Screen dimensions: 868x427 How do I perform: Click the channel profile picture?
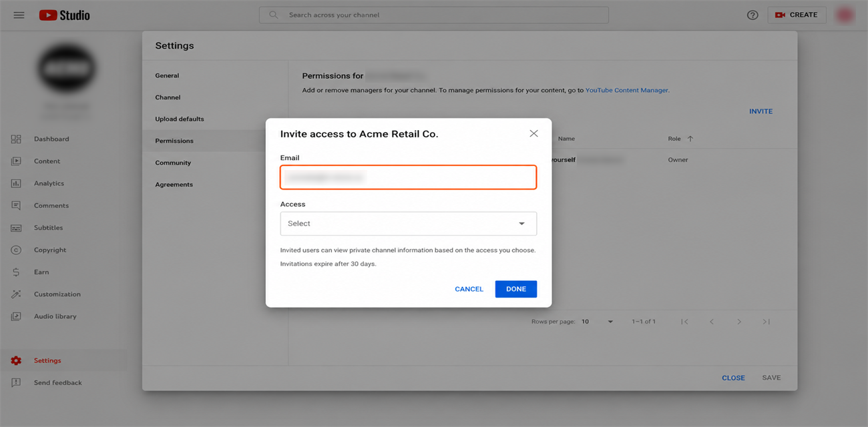click(67, 67)
